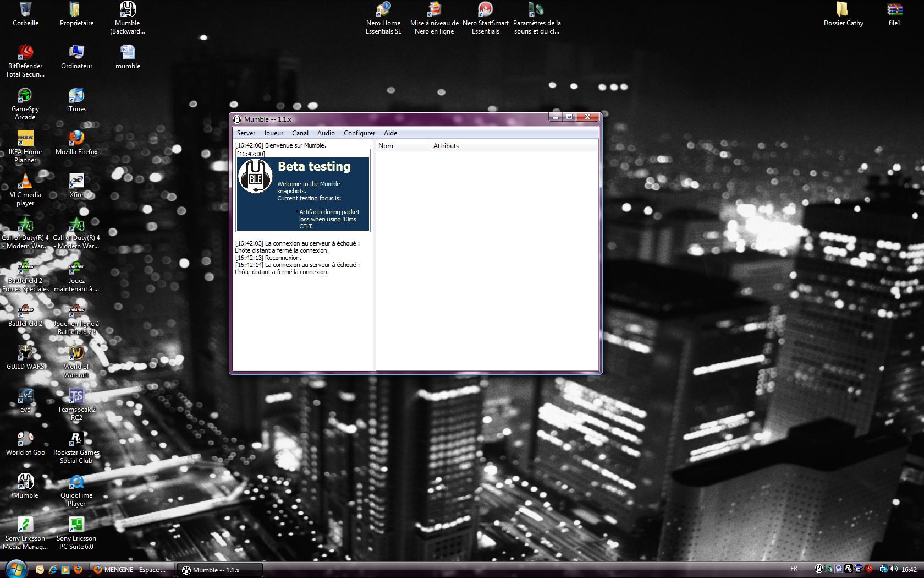Select the Nero StartSmart Essentials icon
This screenshot has width=924, height=578.
[486, 18]
